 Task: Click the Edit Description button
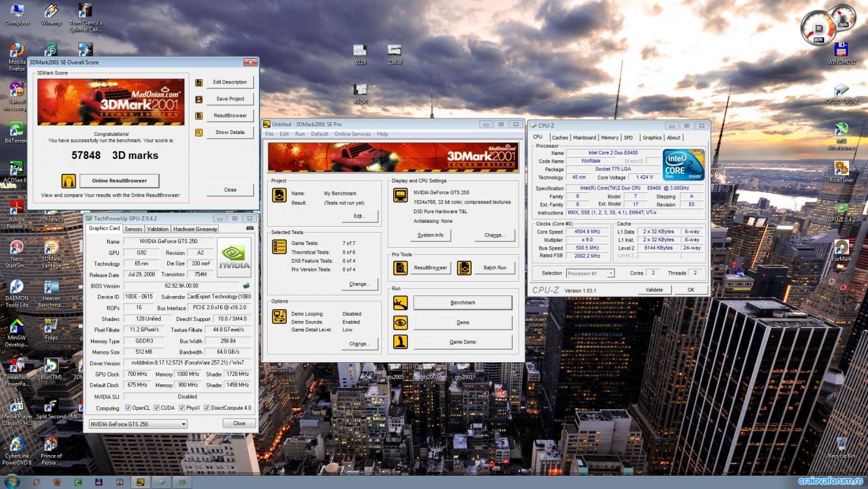pyautogui.click(x=230, y=82)
